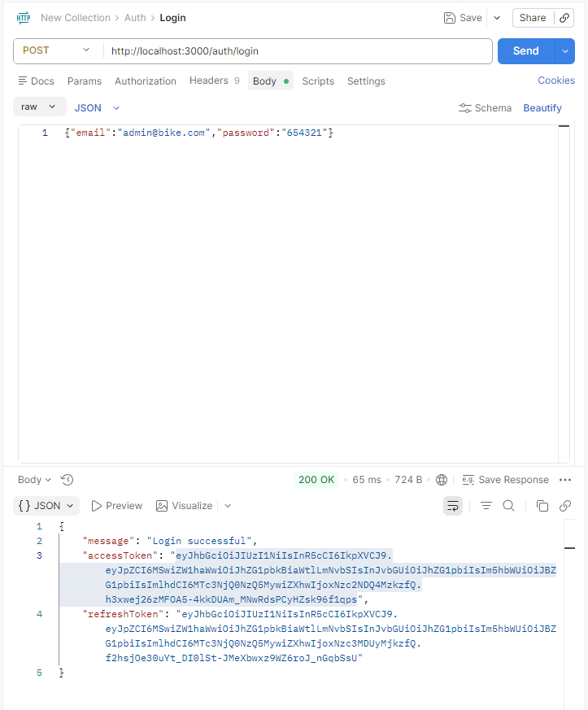Screen dimensions: 588x710
Task: Toggle line wrap in response viewer
Action: point(453,506)
